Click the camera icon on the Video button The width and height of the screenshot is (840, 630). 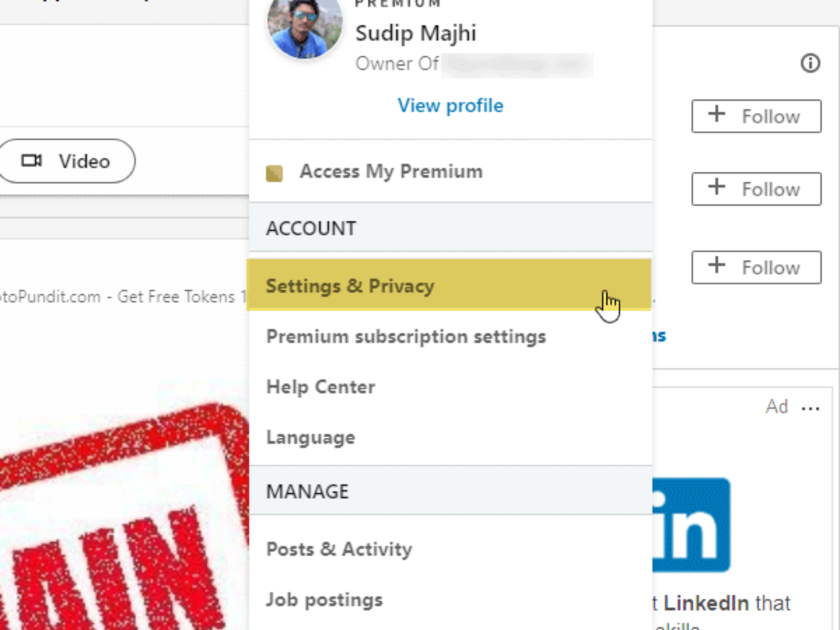pos(31,161)
